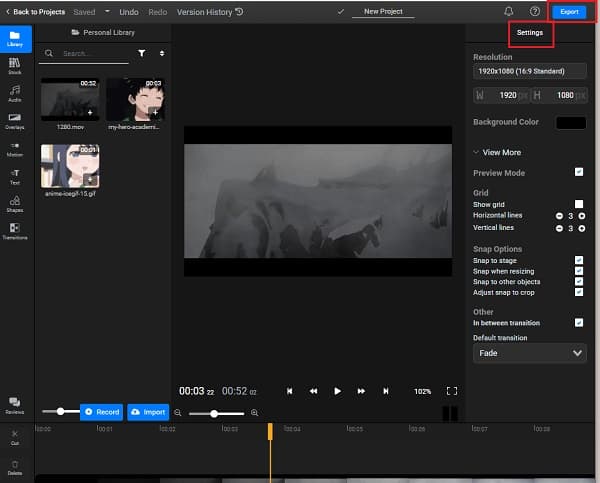Go Back to Projects
The image size is (600, 483).
click(x=35, y=12)
